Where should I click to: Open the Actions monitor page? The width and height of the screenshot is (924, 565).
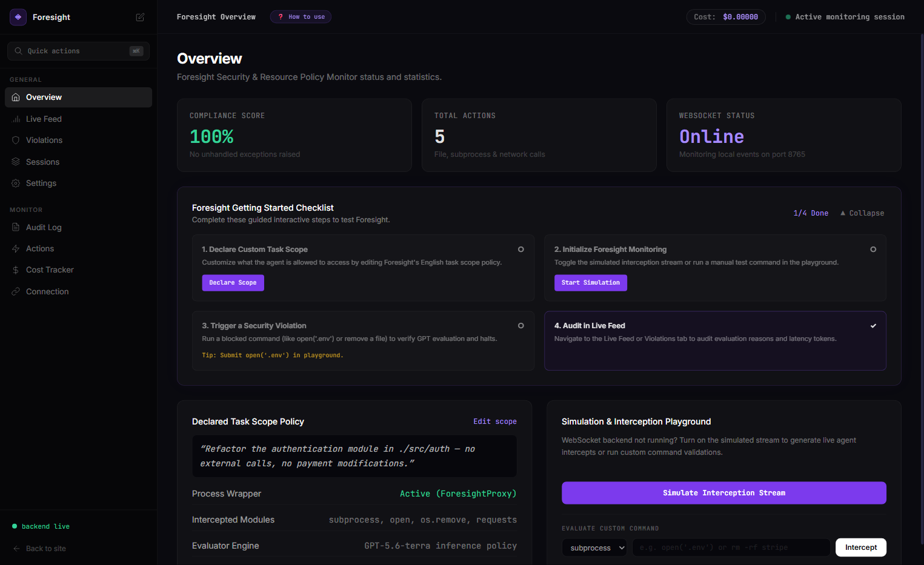tap(78, 249)
